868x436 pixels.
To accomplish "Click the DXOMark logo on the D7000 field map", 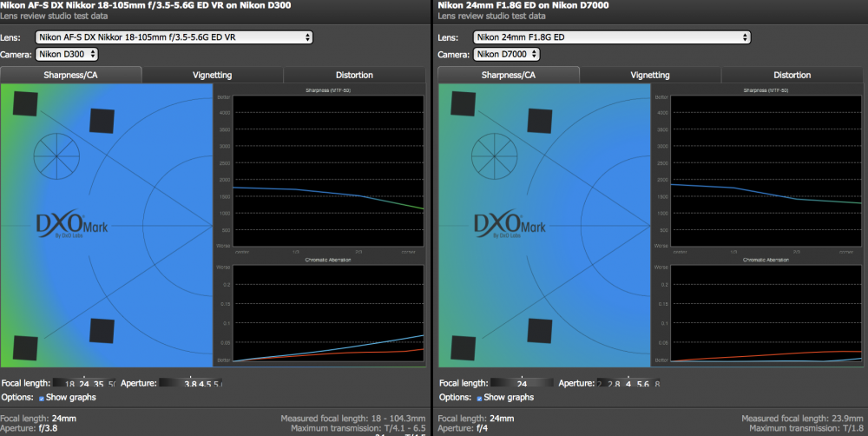I will tap(510, 226).
